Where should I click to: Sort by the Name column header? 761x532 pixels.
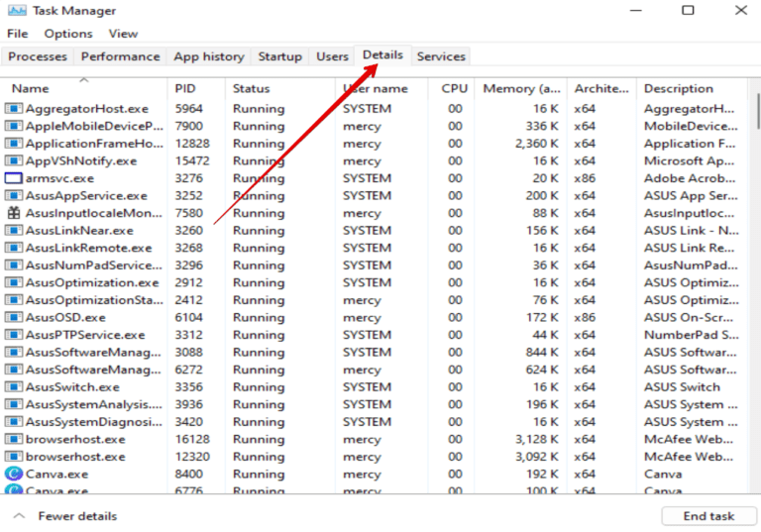(30, 89)
